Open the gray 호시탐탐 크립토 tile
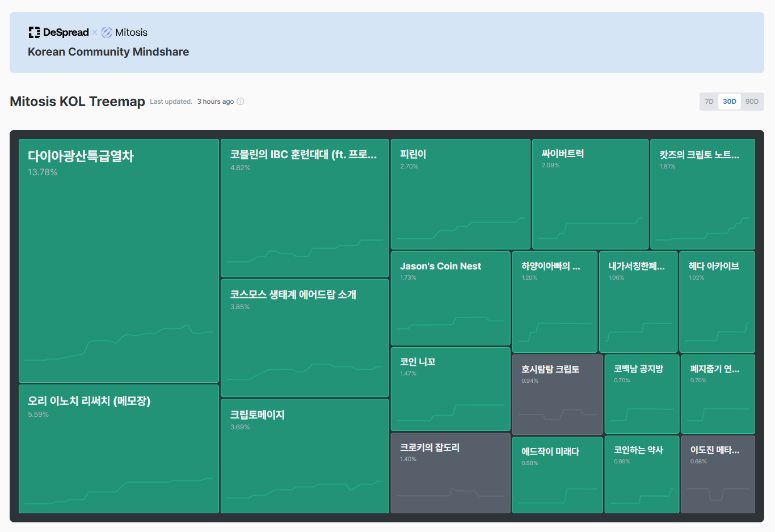 [x=557, y=395]
